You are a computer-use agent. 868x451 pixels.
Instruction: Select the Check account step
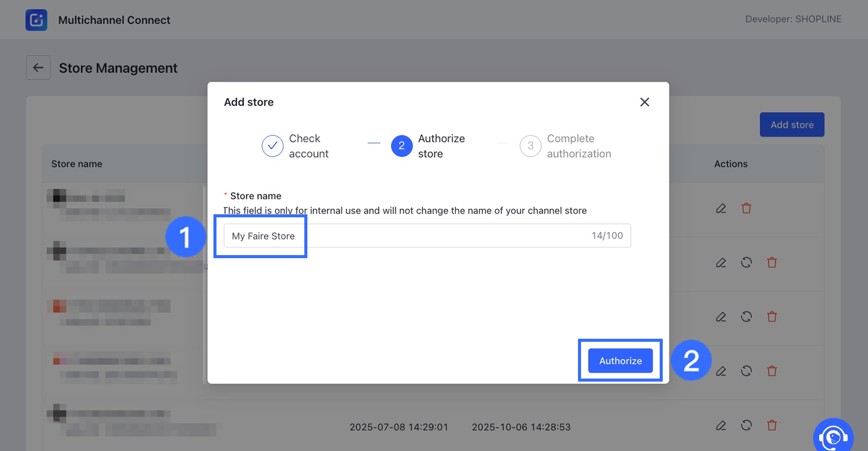coord(295,146)
